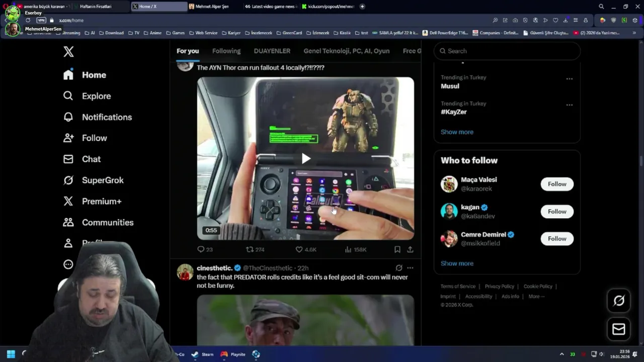Open the floating Grok button

pyautogui.click(x=619, y=301)
